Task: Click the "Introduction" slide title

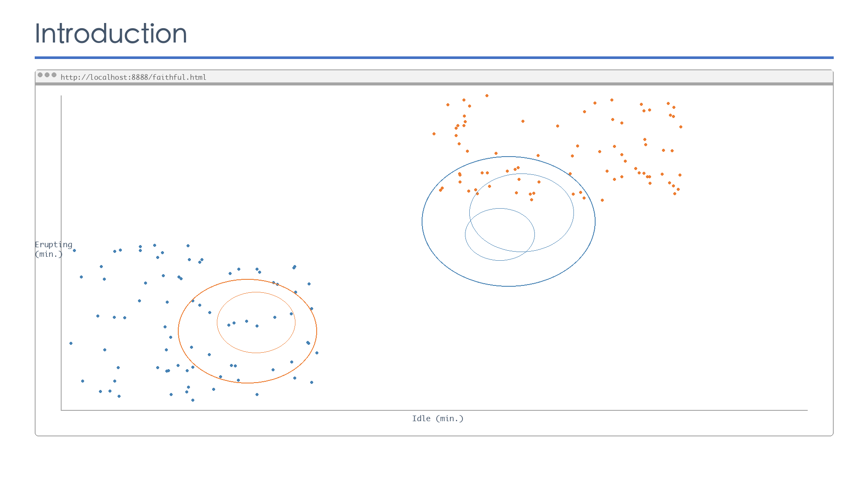Action: (111, 33)
